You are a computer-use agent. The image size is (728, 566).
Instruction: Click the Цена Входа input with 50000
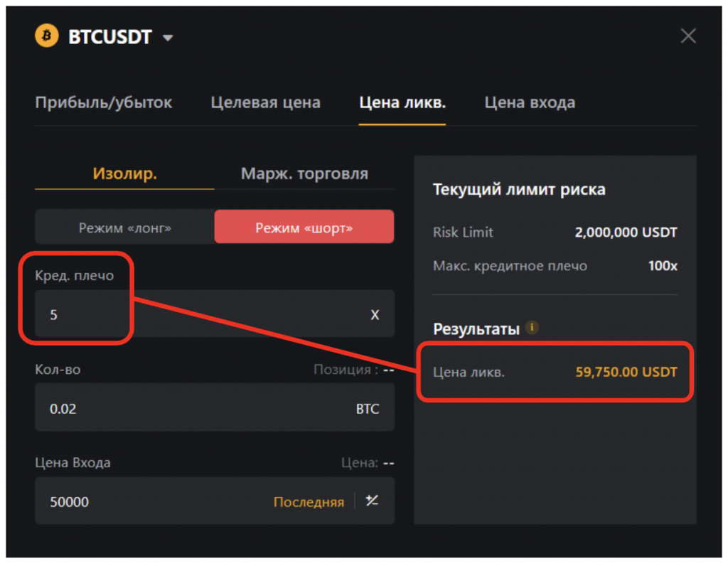point(215,501)
